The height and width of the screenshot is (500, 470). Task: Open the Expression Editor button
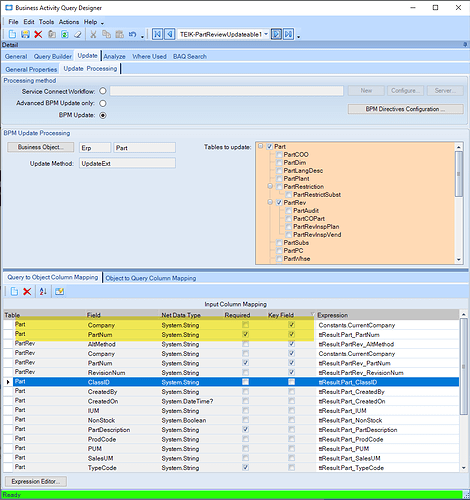pos(36,481)
